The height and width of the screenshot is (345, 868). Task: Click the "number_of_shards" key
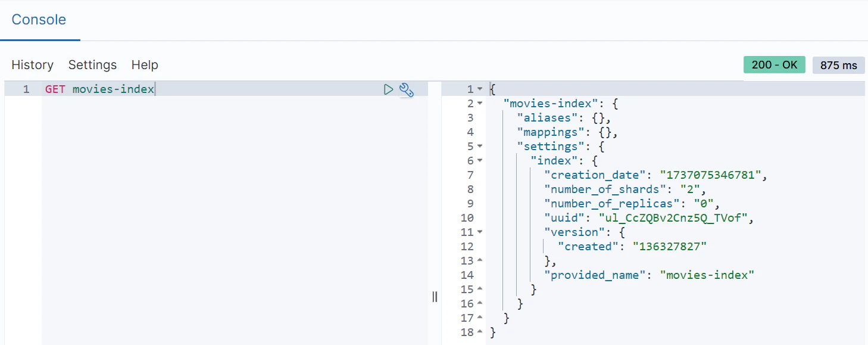click(605, 189)
